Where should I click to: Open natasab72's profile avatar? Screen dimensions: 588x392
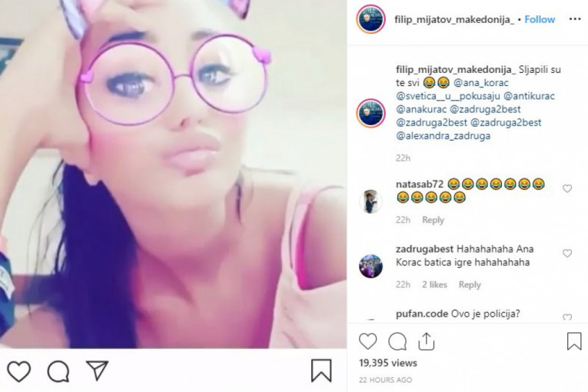click(x=370, y=201)
